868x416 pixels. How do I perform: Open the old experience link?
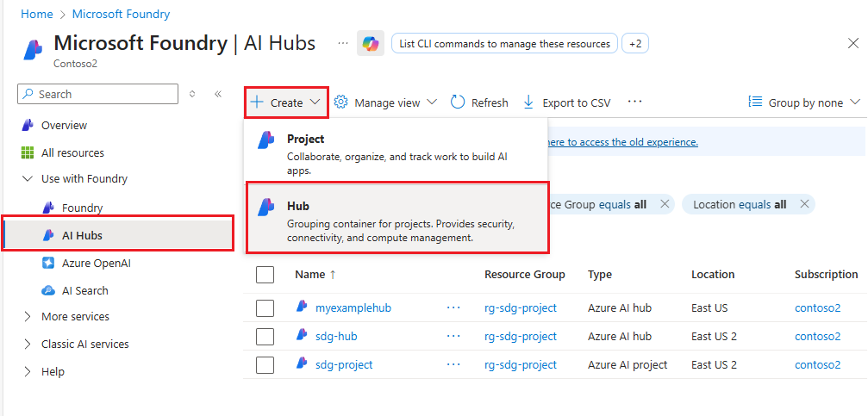(621, 142)
